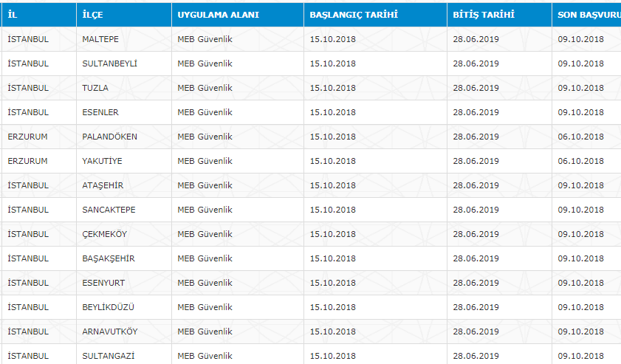Select the ESENYURT district cell

pos(103,283)
